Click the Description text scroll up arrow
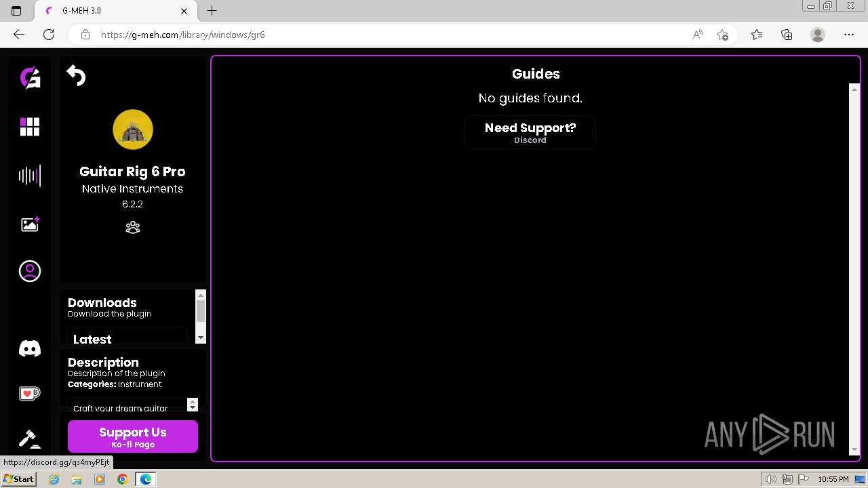The width and height of the screenshot is (868, 488). (x=193, y=402)
